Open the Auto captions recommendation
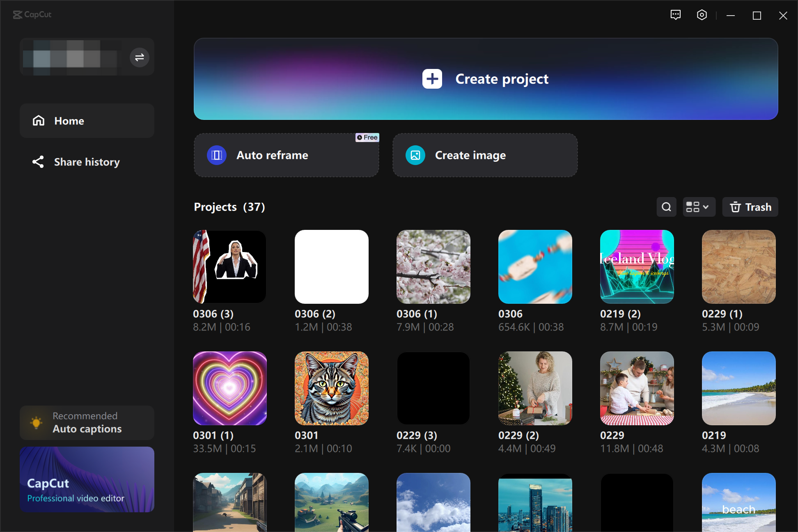The height and width of the screenshot is (532, 798). [x=87, y=422]
